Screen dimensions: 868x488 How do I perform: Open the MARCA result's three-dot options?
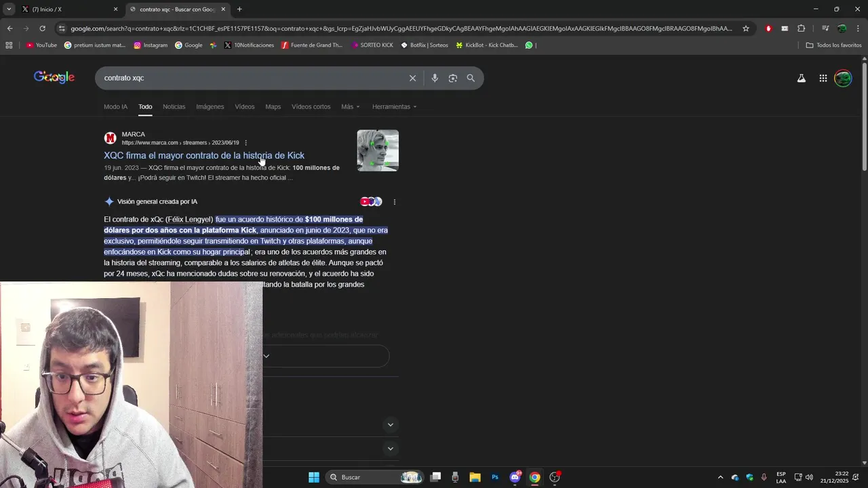point(245,143)
